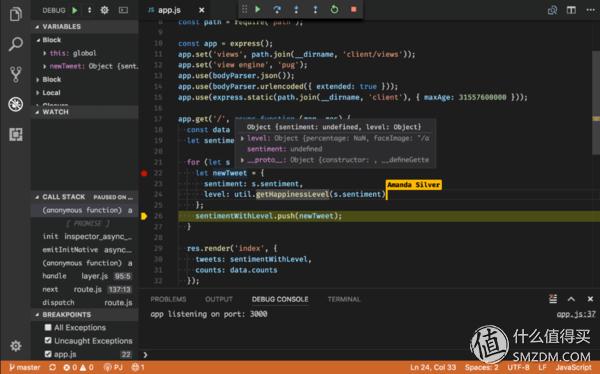Continue execution in debug toolbar
This screenshot has height=374, width=600.
(258, 9)
